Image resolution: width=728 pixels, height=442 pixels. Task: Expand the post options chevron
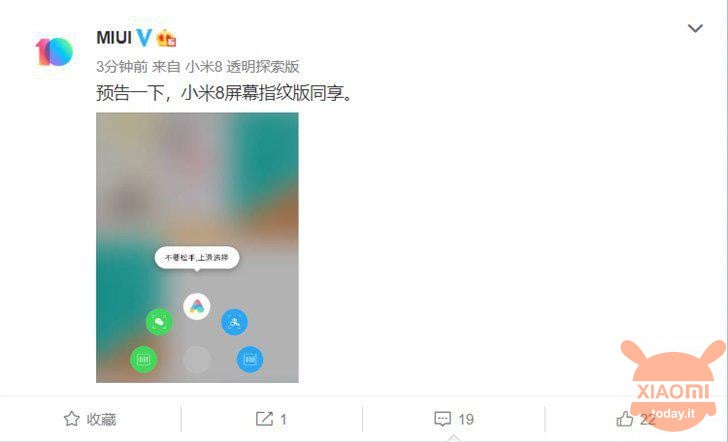(695, 29)
